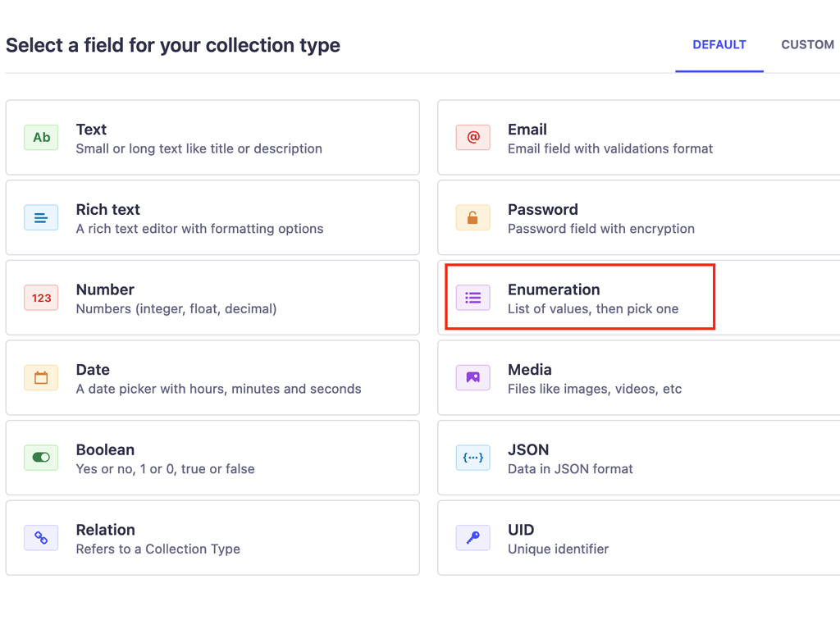Select the Media image icon

(x=473, y=378)
